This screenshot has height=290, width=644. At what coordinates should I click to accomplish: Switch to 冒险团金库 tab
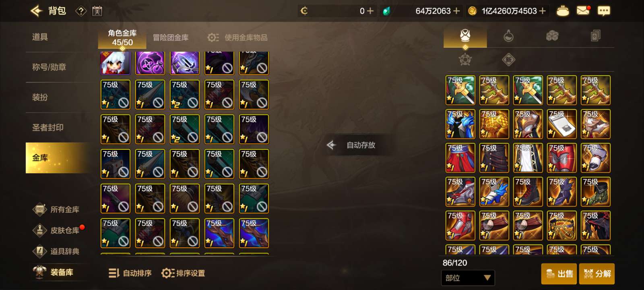coord(171,37)
